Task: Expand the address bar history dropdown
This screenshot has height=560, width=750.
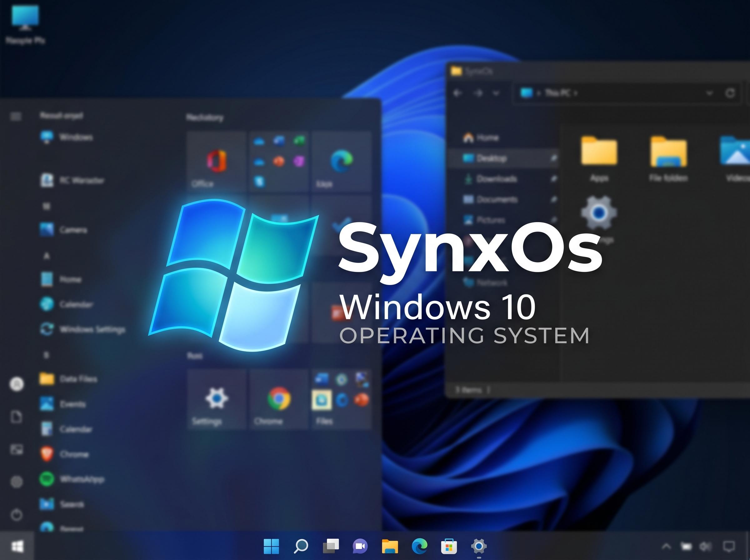Action: pos(709,93)
